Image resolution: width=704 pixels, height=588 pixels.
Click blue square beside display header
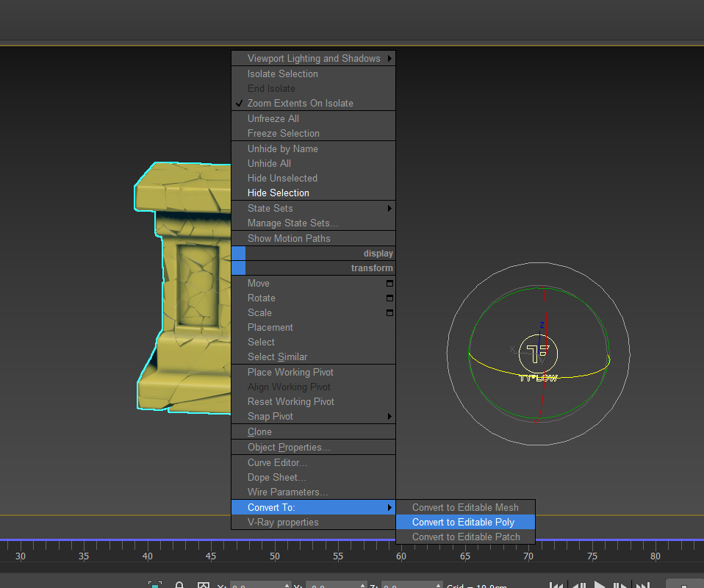238,254
